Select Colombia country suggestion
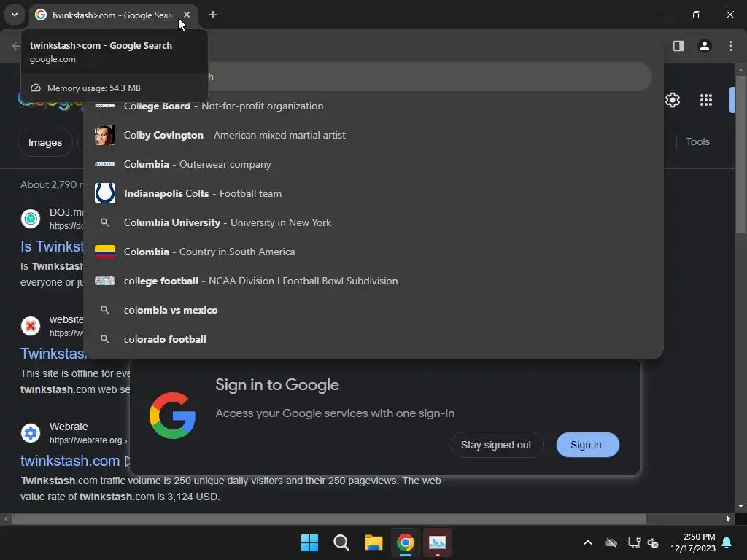The height and width of the screenshot is (560, 747). coord(373,252)
